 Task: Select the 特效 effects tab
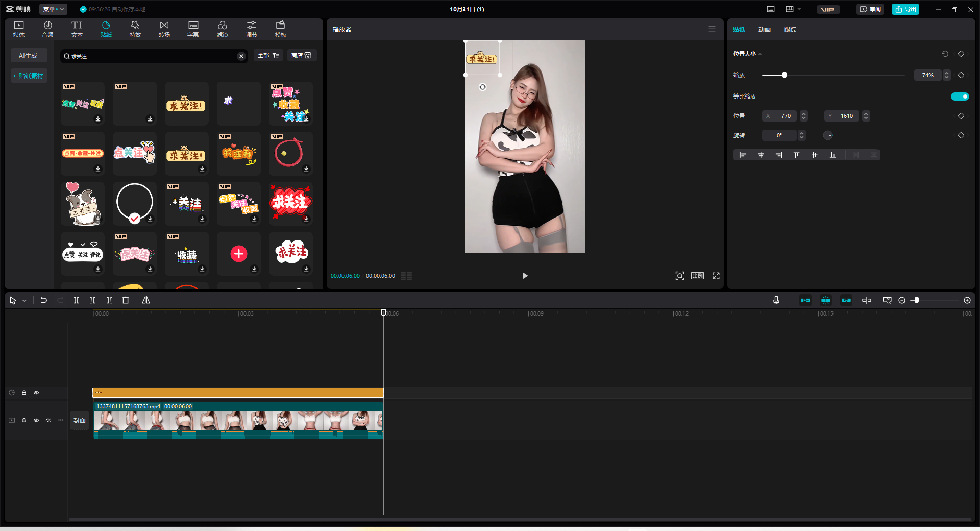[135, 29]
